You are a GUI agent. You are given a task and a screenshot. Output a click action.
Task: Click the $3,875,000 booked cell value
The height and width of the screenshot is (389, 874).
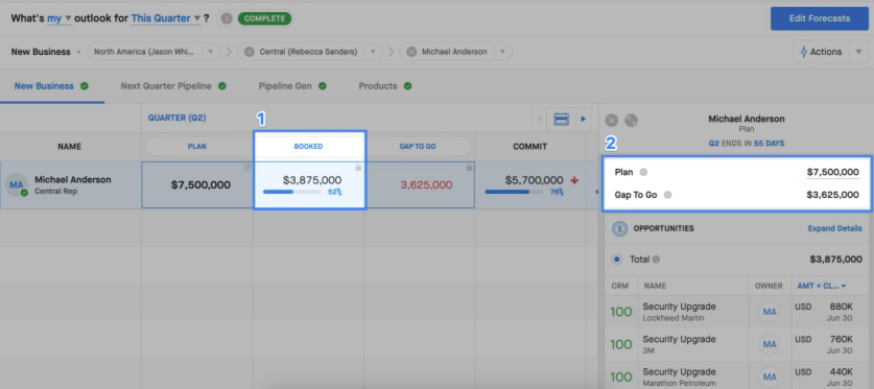[x=312, y=180]
